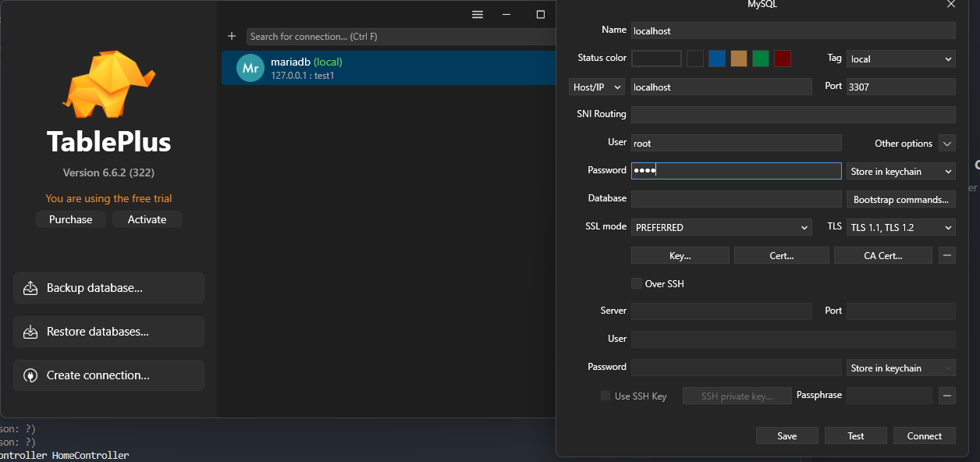Open the TLS version dropdown
The image size is (980, 462).
pos(901,227)
